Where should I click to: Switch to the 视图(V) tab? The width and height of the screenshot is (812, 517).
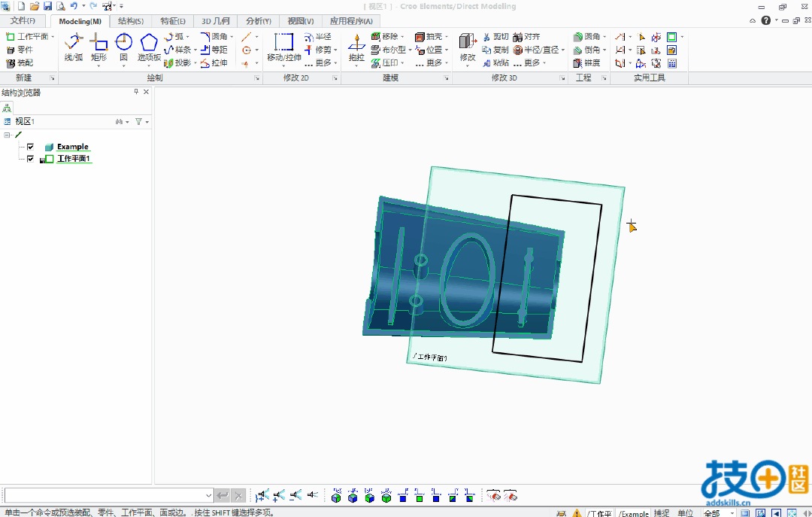[301, 21]
